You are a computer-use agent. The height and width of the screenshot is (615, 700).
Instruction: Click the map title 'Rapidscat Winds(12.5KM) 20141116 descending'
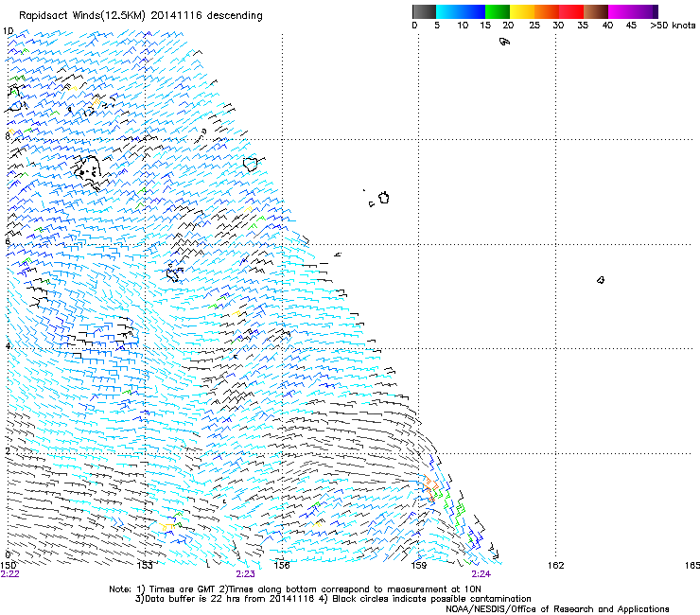[x=141, y=16]
